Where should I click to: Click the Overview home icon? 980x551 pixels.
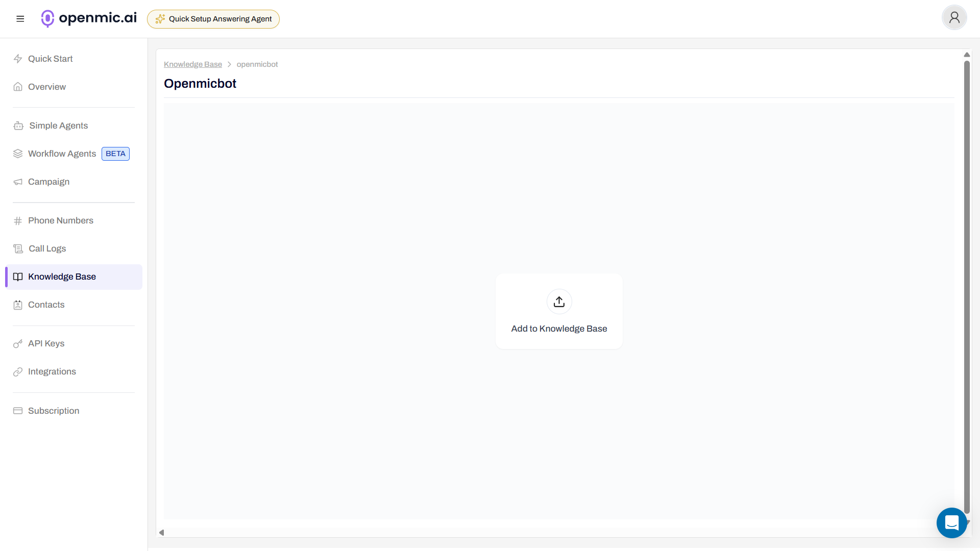[x=18, y=87]
